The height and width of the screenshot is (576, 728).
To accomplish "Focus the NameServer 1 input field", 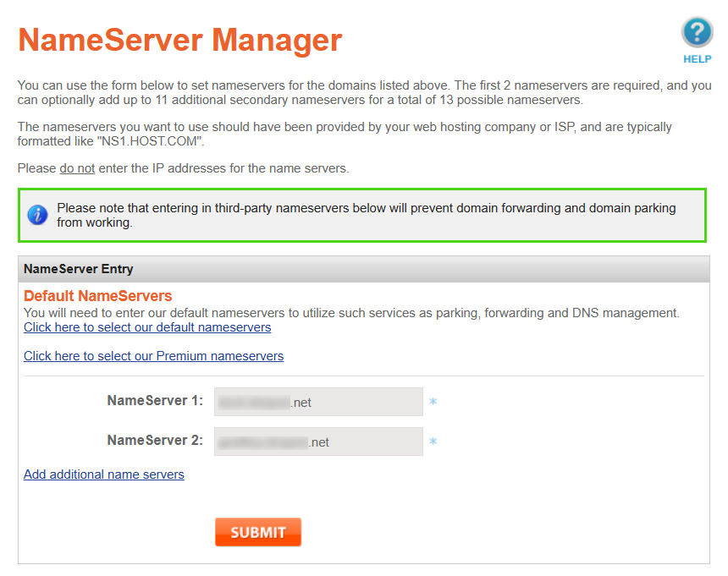I will (x=318, y=402).
